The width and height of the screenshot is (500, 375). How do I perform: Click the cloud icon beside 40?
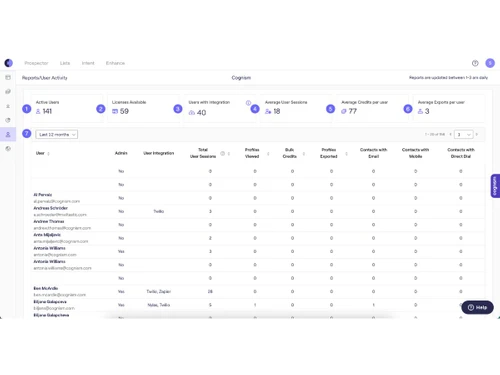(192, 113)
